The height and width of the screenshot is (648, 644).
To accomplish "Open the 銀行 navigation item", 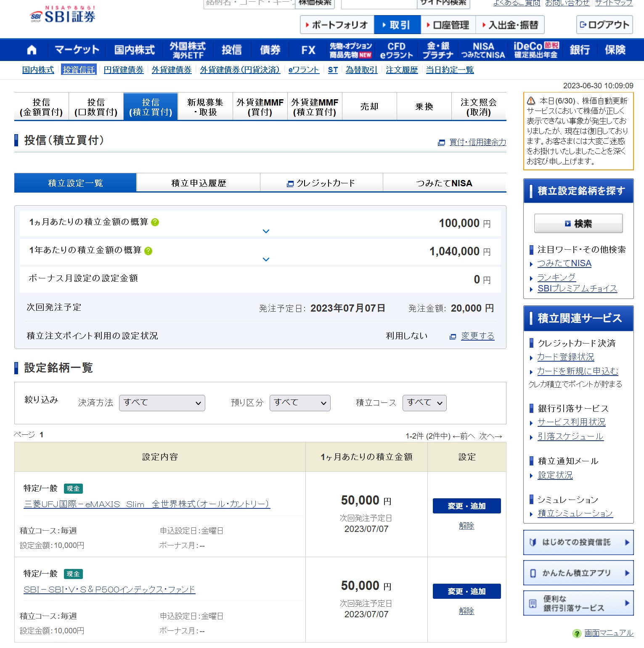I will (x=580, y=50).
